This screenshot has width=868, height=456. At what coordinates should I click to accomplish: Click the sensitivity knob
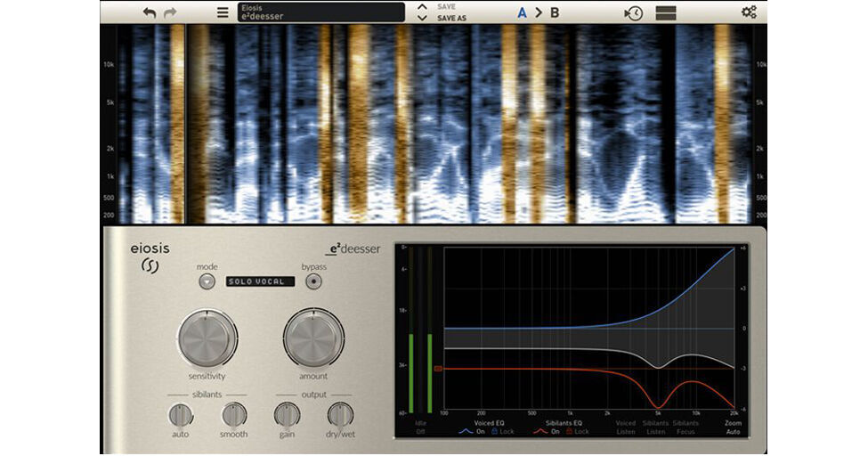[x=207, y=338]
